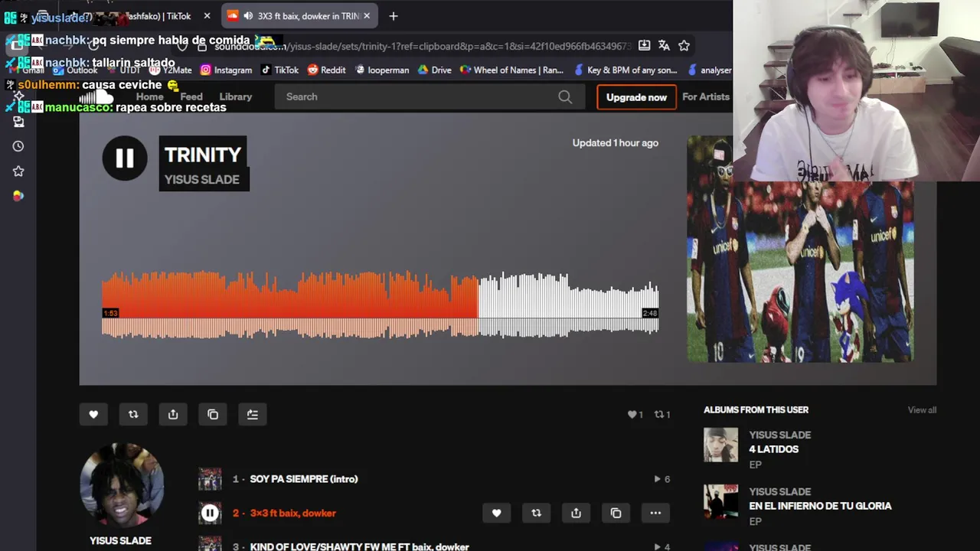
Task: Pause track 2 '3×3 ft baix, dowker'
Action: 210,513
